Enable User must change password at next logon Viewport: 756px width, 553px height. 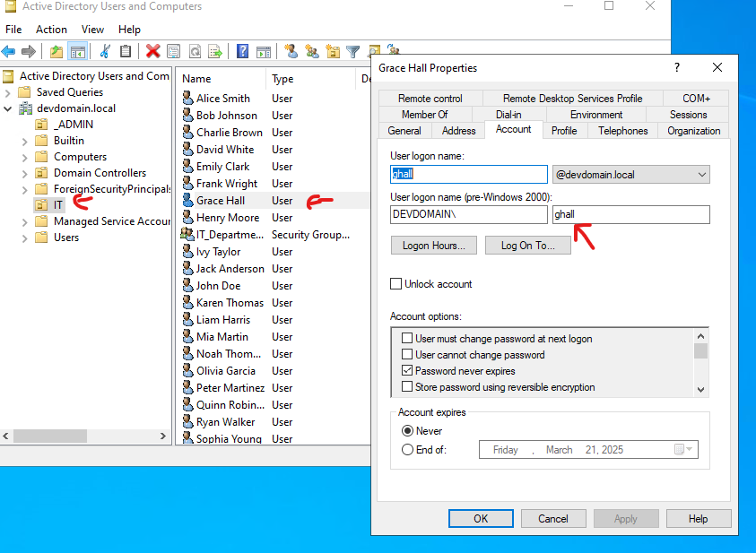pyautogui.click(x=407, y=338)
